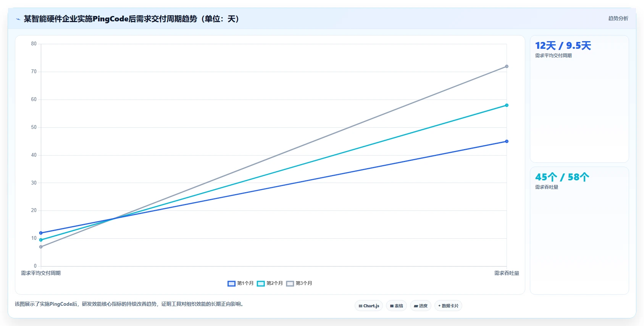Click the 12天 / 9.5天 metric card value
Screen dimensions: 644x326
tap(563, 46)
